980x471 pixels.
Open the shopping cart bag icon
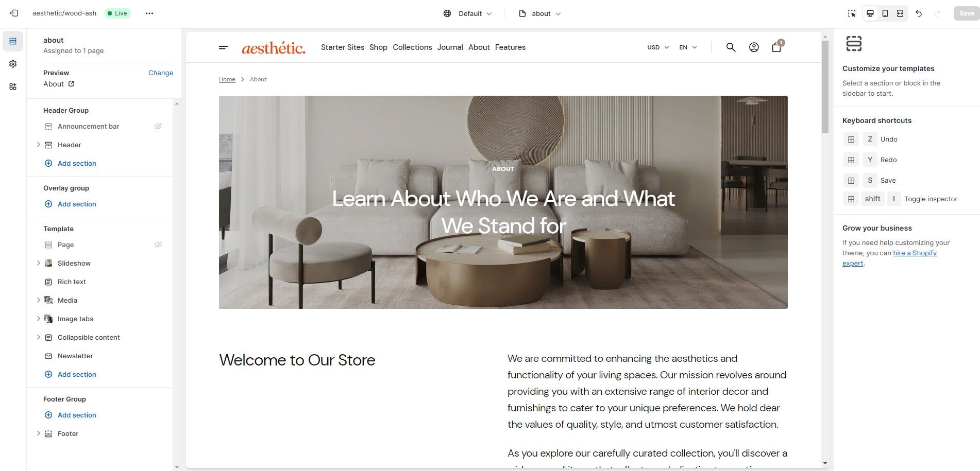point(776,47)
